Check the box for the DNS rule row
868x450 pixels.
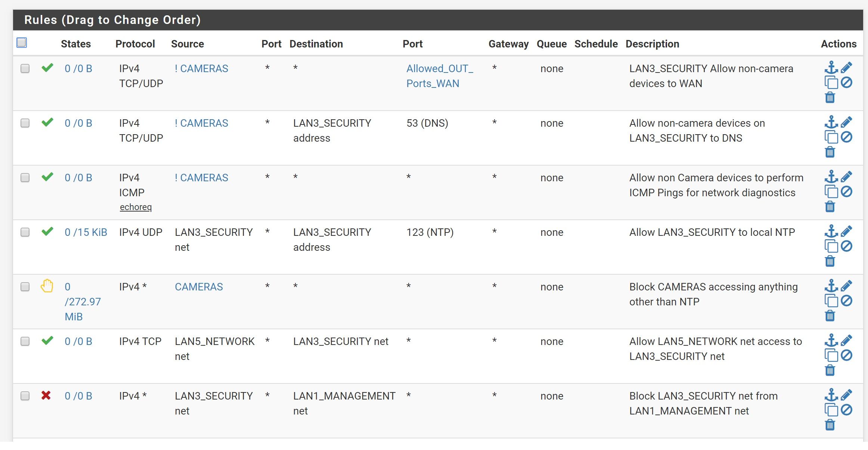[25, 123]
